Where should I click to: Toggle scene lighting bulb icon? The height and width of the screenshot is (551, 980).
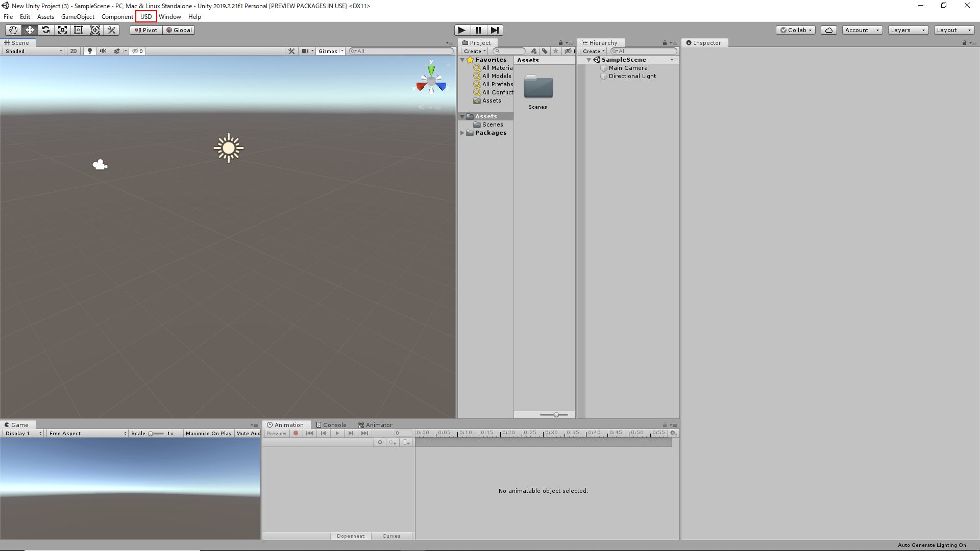click(x=90, y=51)
